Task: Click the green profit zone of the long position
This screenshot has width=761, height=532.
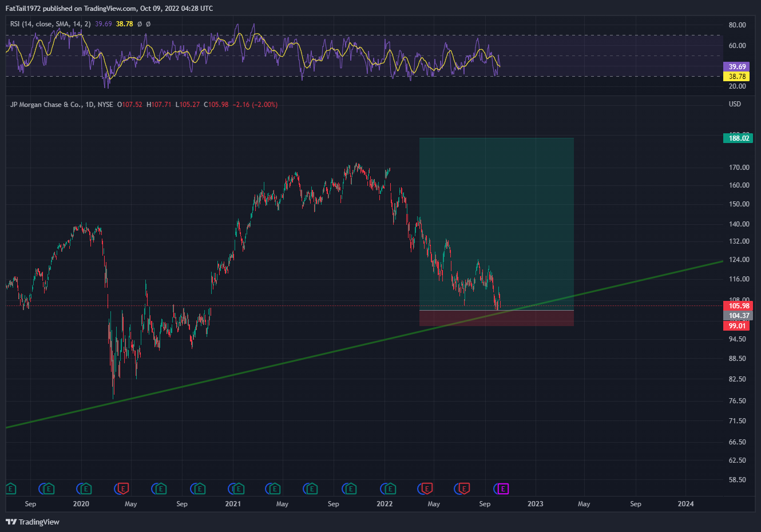Action: 497,224
